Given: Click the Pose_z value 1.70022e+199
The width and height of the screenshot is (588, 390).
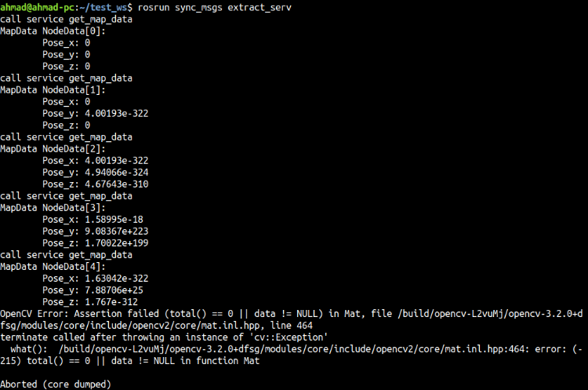Looking at the screenshot, I should click(115, 242).
